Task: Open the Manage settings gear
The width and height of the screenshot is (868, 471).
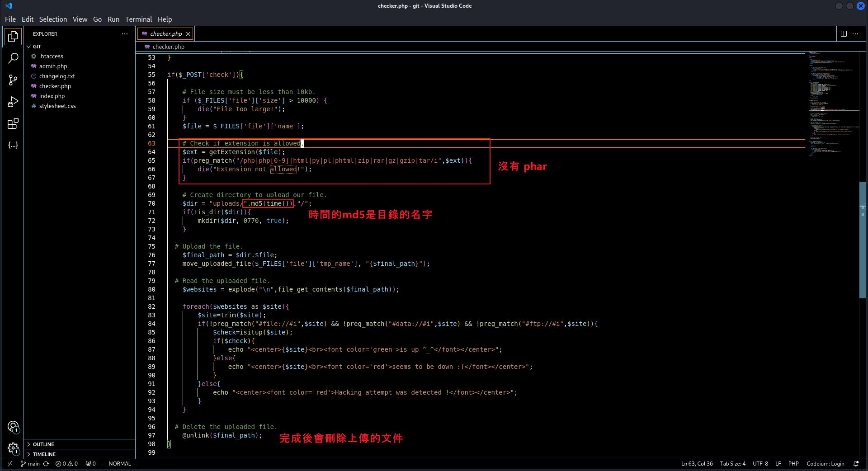Action: [13, 448]
